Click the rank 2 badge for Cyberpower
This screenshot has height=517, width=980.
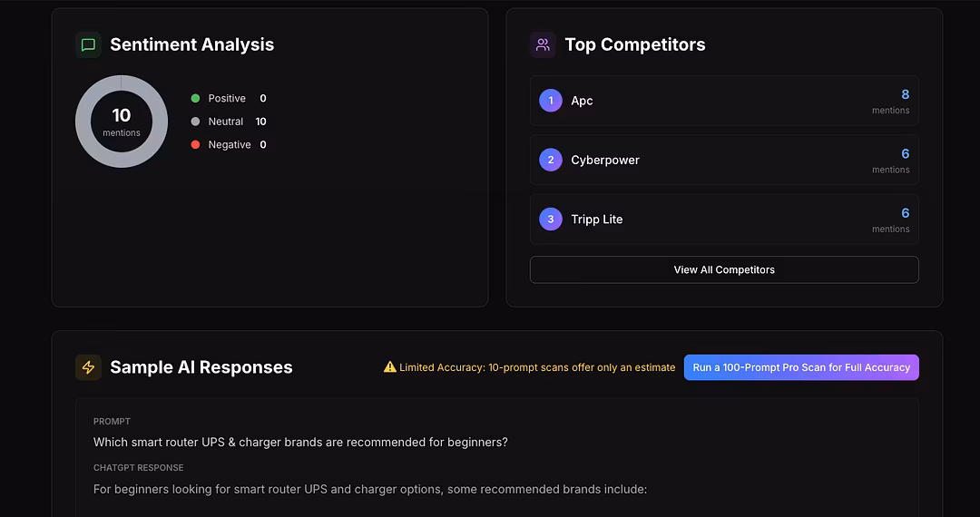pyautogui.click(x=551, y=160)
